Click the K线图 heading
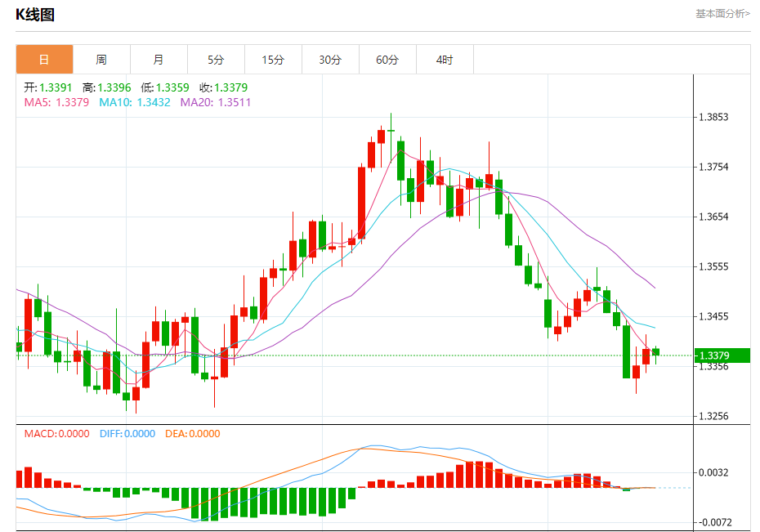The width and height of the screenshot is (760, 532). pos(35,15)
